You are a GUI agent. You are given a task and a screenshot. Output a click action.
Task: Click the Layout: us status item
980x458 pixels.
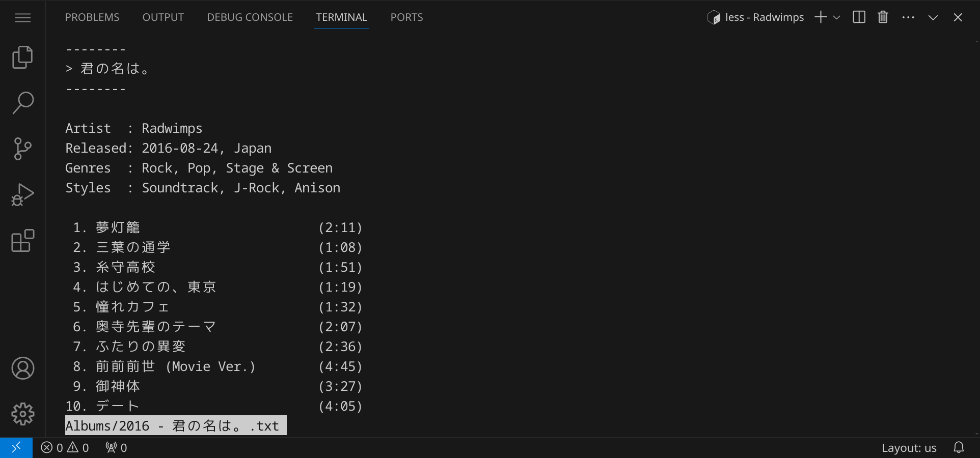point(909,448)
